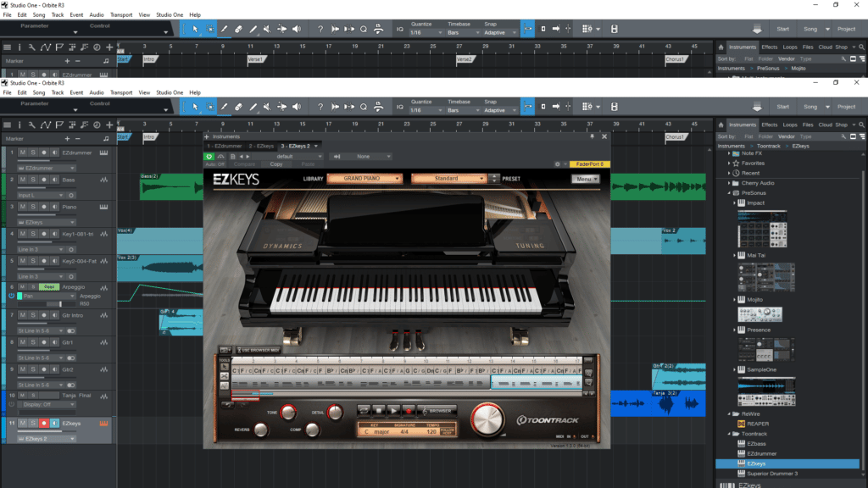This screenshot has width=868, height=488.
Task: Select the arrow tool in EZkeys tools
Action: [224, 367]
